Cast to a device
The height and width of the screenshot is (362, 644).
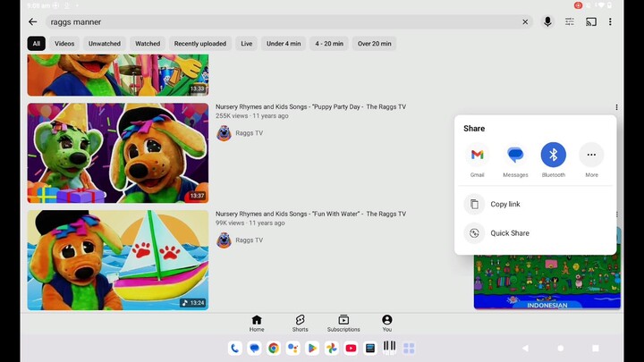[x=591, y=21]
